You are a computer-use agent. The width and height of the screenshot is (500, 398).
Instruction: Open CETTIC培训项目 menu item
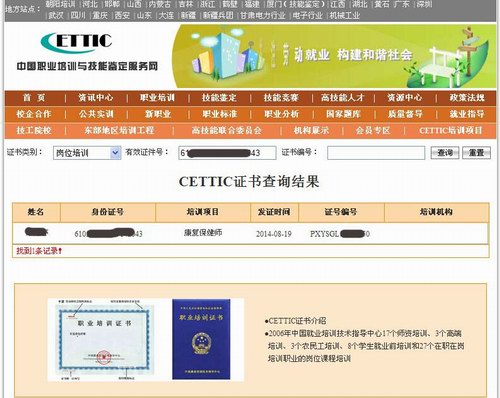pyautogui.click(x=451, y=130)
